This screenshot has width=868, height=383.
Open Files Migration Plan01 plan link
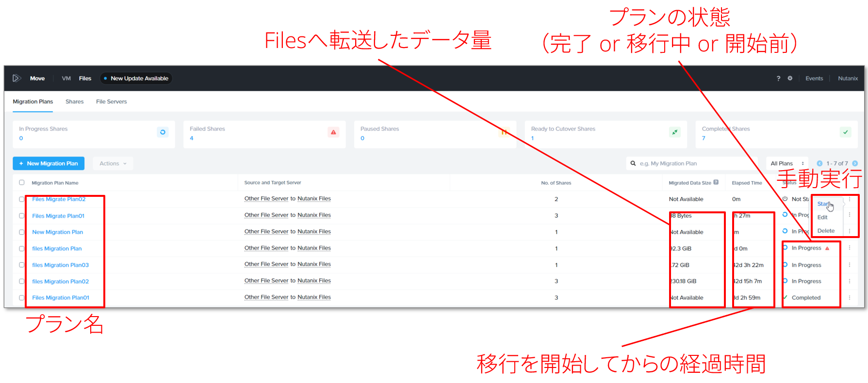click(x=61, y=298)
